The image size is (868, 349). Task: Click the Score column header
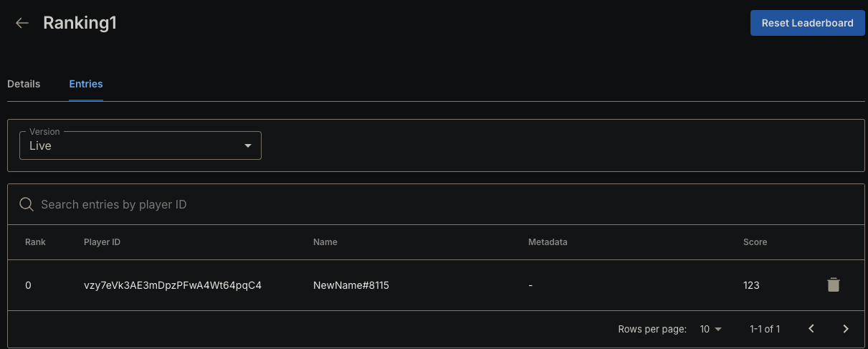(755, 242)
